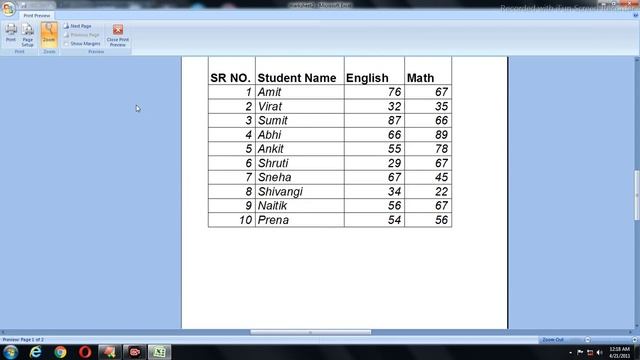
Task: Click the vertical scrollbar up arrow
Action: tap(637, 60)
